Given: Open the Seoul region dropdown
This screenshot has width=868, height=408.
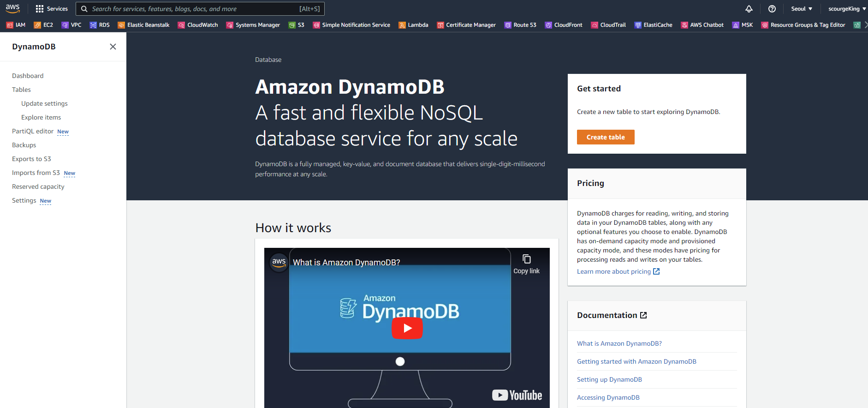Looking at the screenshot, I should pyautogui.click(x=802, y=9).
